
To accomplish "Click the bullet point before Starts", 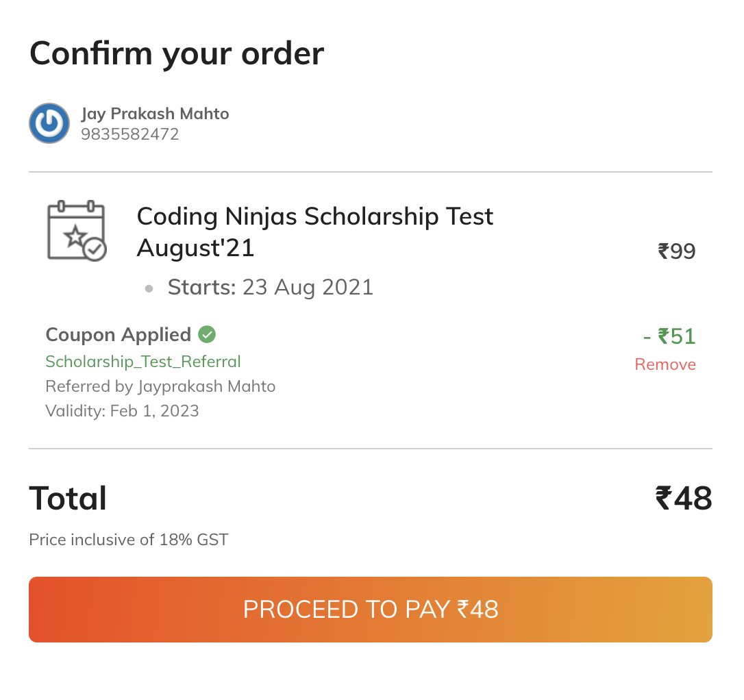I will point(149,288).
